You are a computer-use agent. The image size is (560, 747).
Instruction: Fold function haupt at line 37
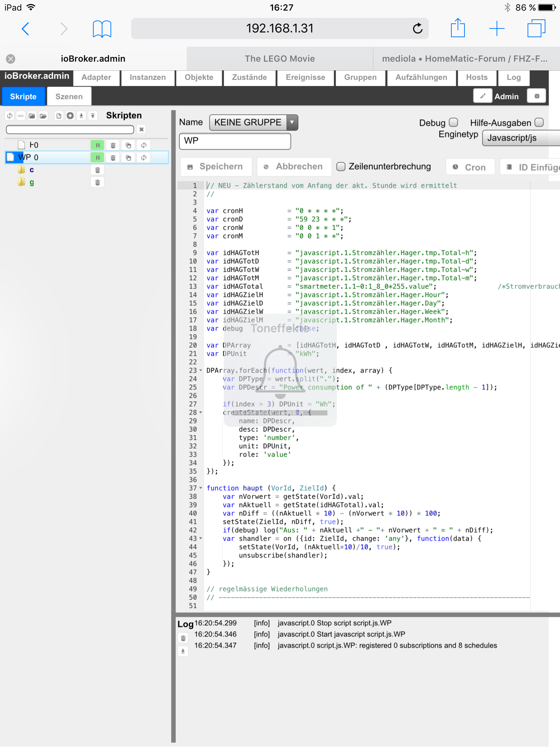[x=201, y=488]
